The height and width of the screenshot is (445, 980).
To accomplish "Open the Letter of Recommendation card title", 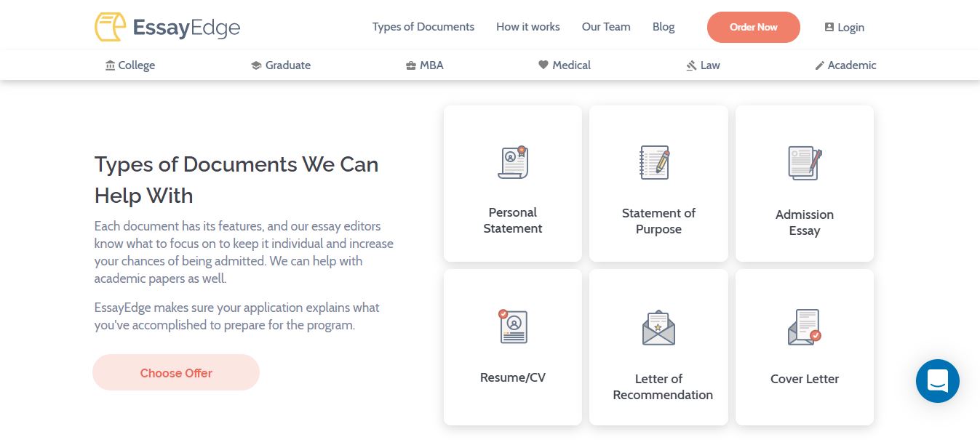I will (x=663, y=387).
